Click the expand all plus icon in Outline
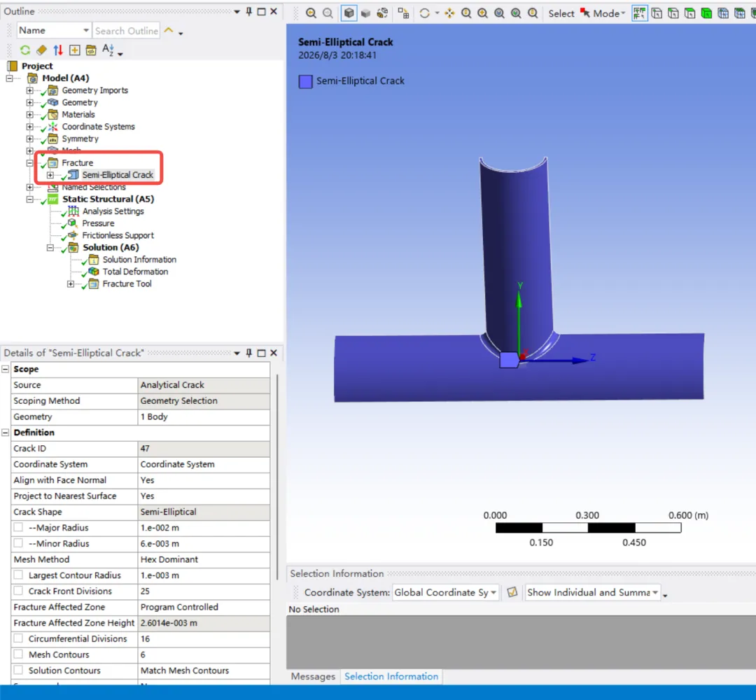 click(x=75, y=50)
